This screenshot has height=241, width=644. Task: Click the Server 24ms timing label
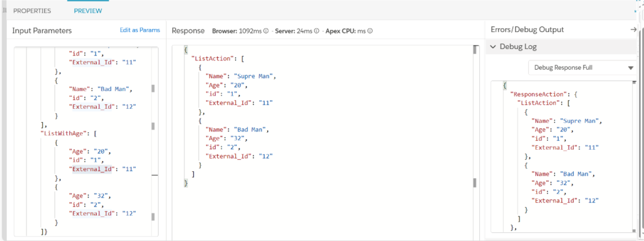[294, 31]
